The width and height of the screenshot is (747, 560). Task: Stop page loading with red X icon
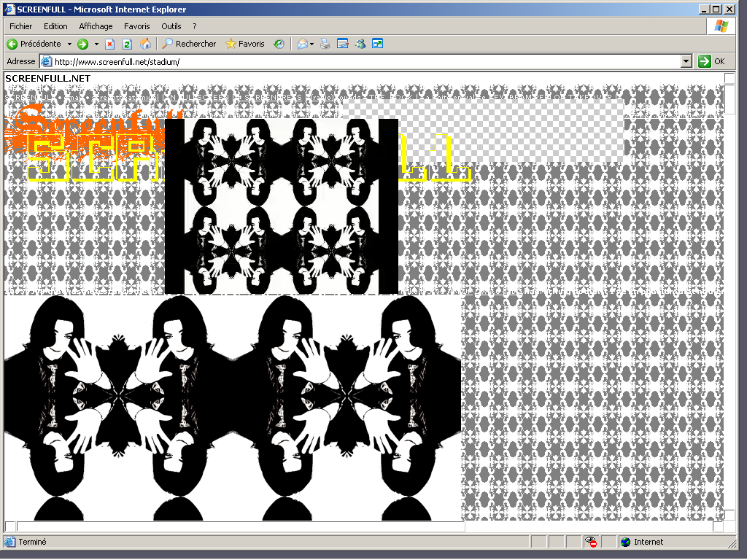[x=110, y=44]
